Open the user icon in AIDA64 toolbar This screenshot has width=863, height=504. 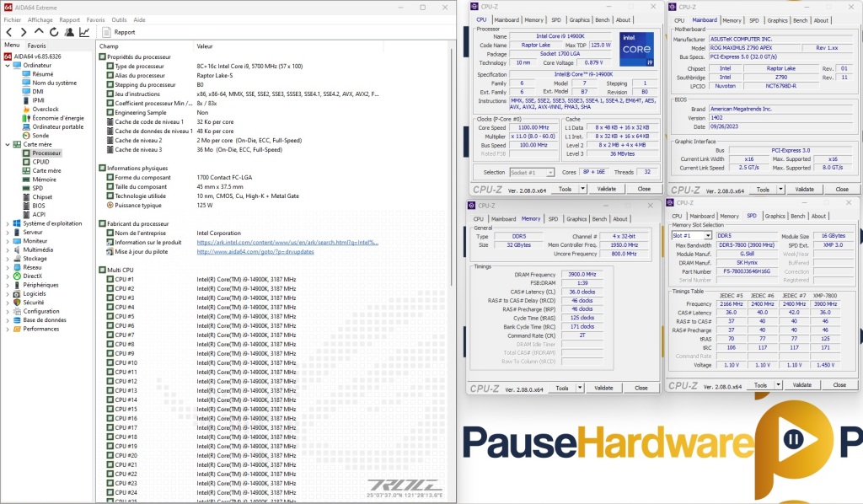coord(69,33)
